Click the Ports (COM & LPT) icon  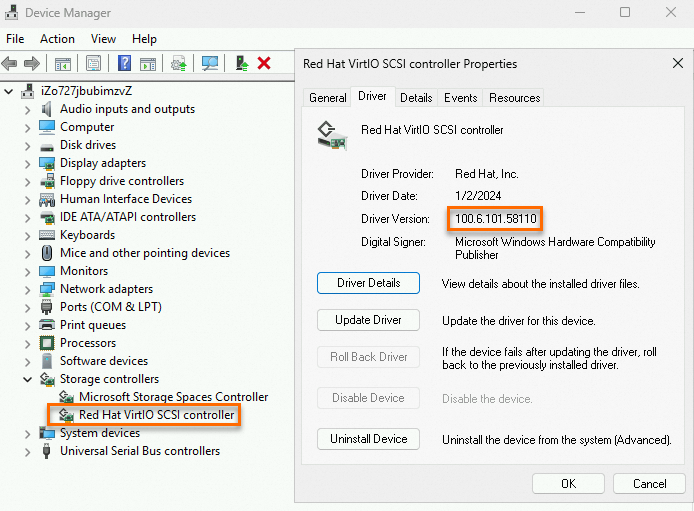46,307
